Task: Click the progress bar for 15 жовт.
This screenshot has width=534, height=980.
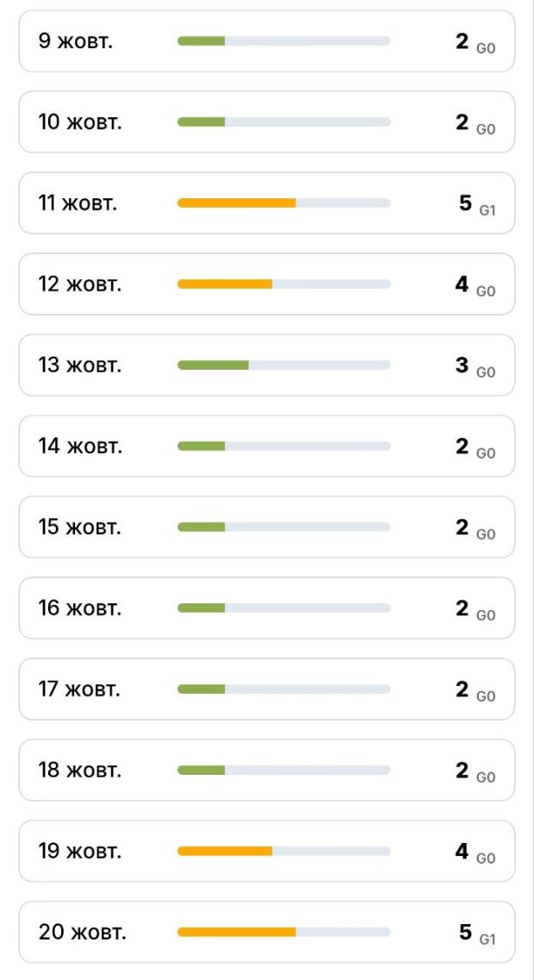Action: pyautogui.click(x=283, y=527)
